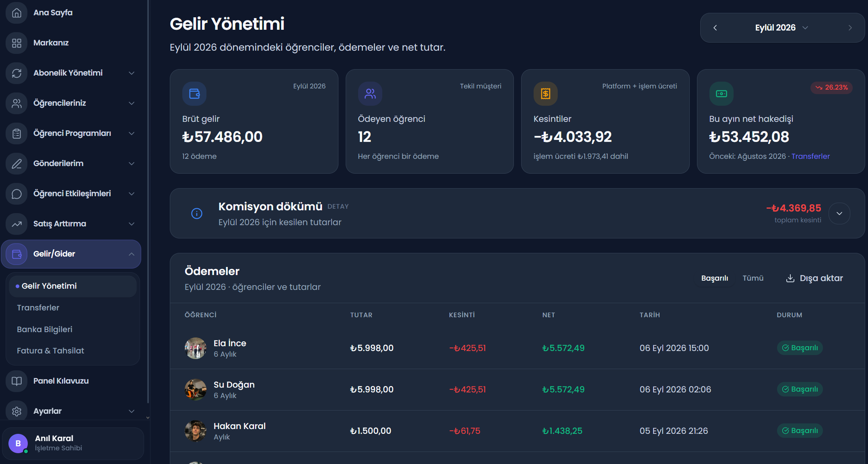Click the Gelir/Gider wallet icon

16,254
